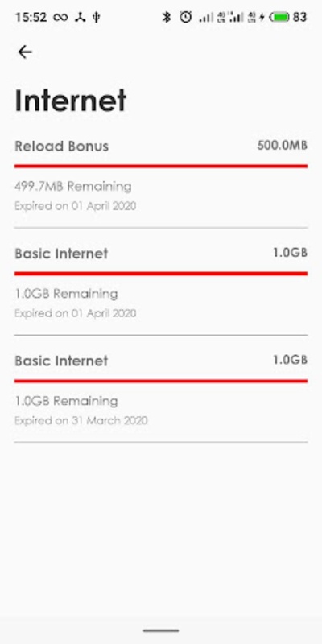This screenshot has width=322, height=644.
Task: Tap the 15:52 clock in status bar
Action: click(x=31, y=17)
